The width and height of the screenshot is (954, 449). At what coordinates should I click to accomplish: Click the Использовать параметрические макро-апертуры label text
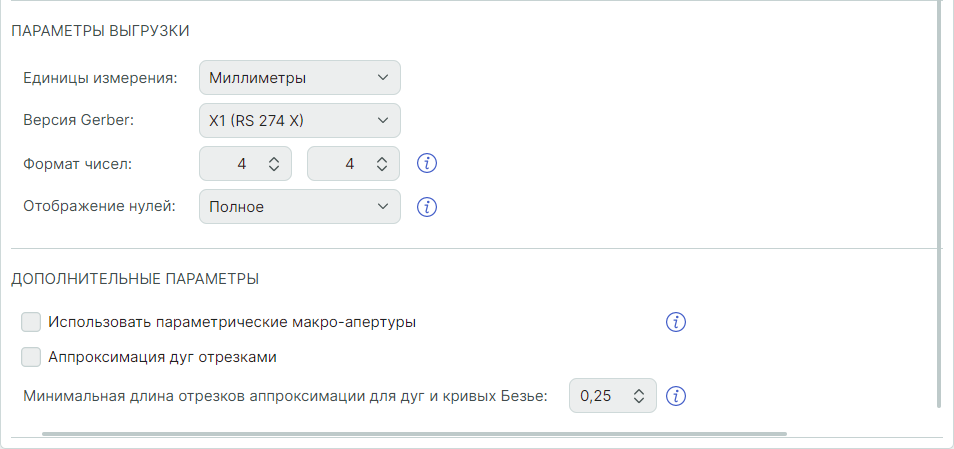(x=232, y=322)
